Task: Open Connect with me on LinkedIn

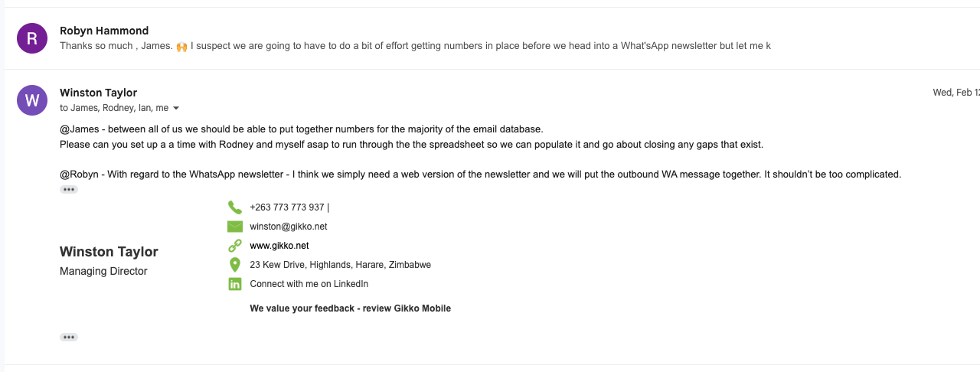Action: pyautogui.click(x=309, y=284)
